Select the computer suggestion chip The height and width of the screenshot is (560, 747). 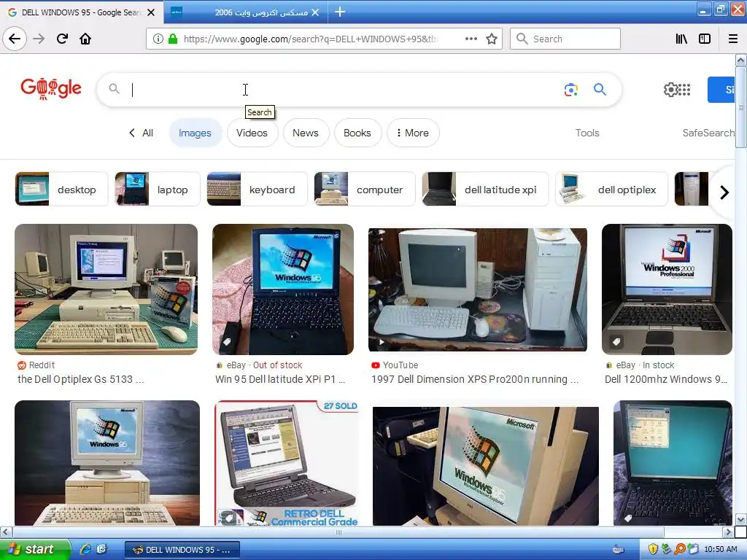pos(365,189)
